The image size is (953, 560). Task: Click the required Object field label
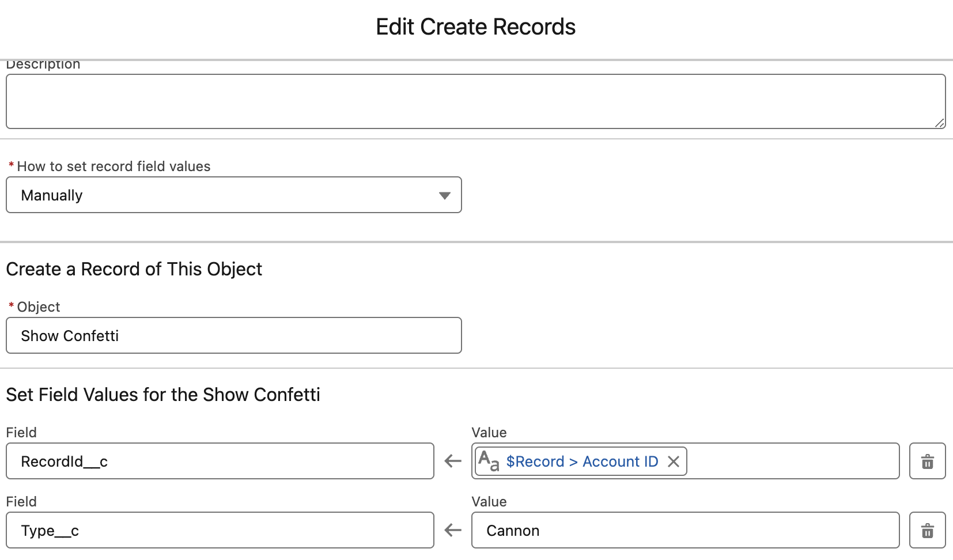[37, 307]
